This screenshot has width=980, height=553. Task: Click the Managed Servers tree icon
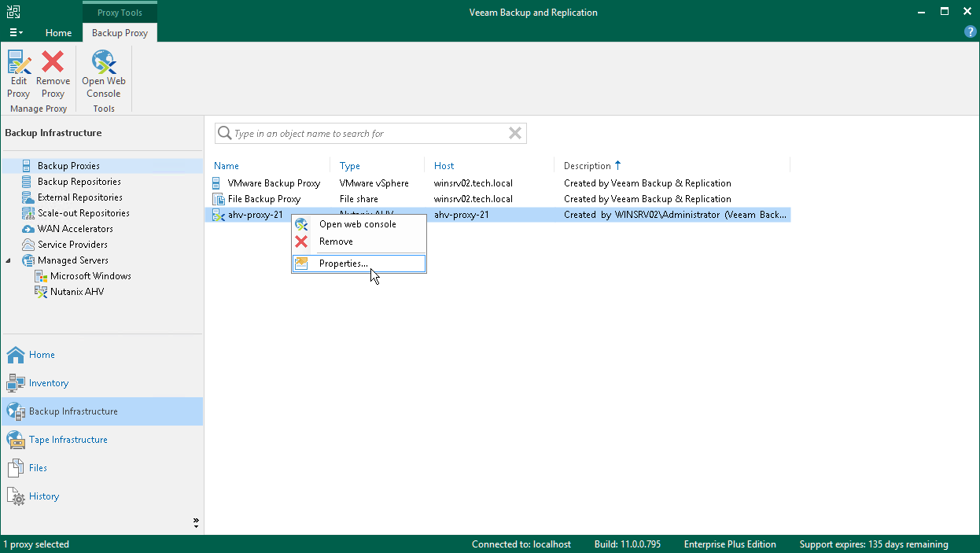click(x=27, y=260)
